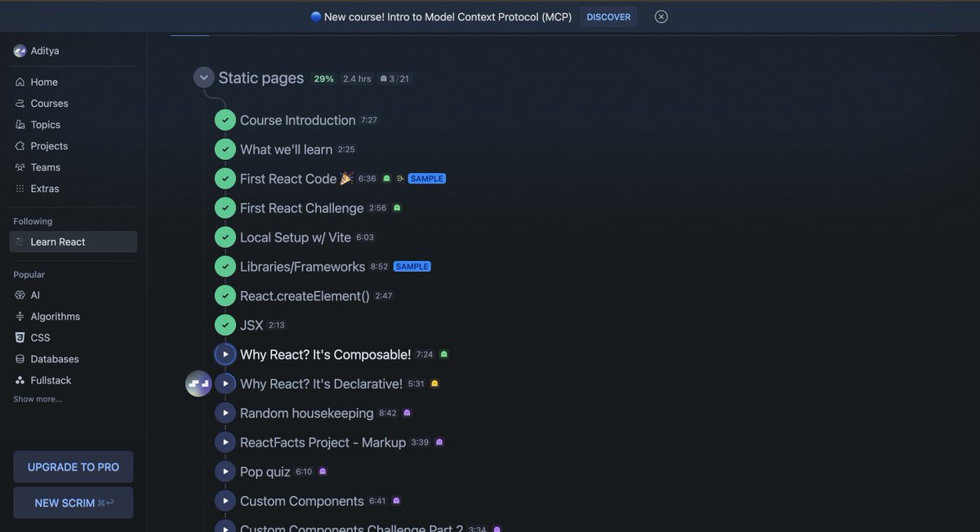Click the AI icon under Popular
Image resolution: width=980 pixels, height=532 pixels.
(20, 295)
